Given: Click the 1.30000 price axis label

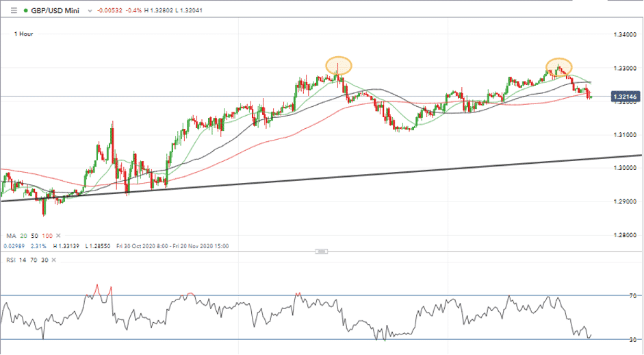Looking at the screenshot, I should [x=625, y=168].
